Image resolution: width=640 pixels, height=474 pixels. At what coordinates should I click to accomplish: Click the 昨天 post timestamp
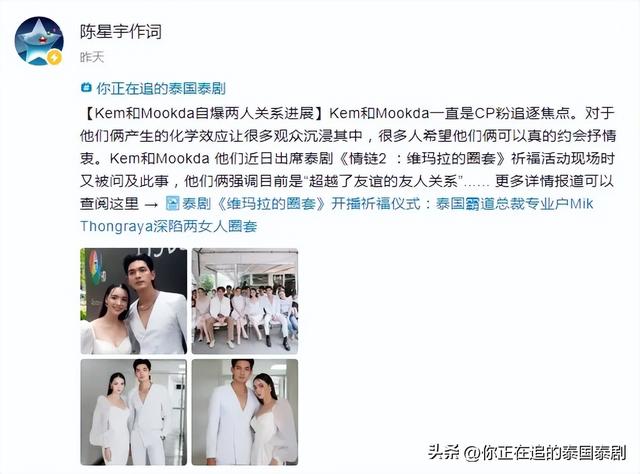pyautogui.click(x=92, y=57)
